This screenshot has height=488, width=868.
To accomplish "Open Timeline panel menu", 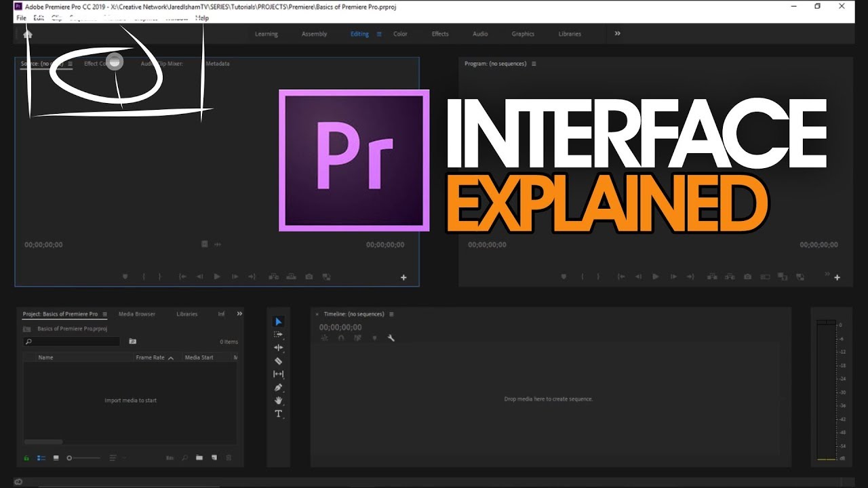I will [x=391, y=314].
